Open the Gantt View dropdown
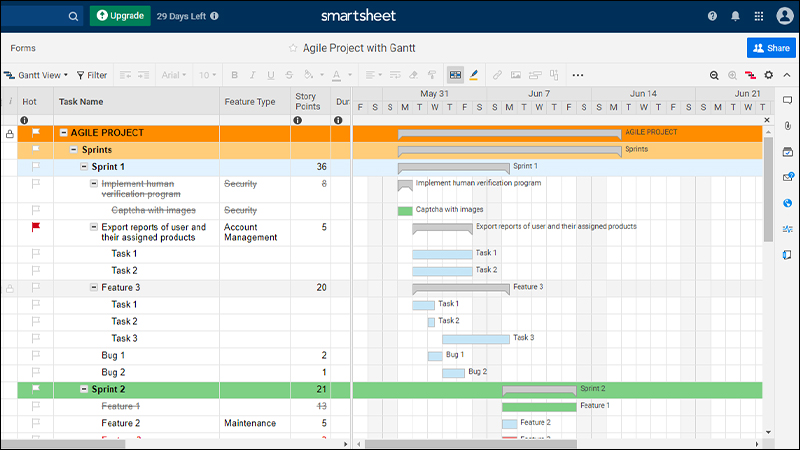The width and height of the screenshot is (800, 450). [36, 75]
